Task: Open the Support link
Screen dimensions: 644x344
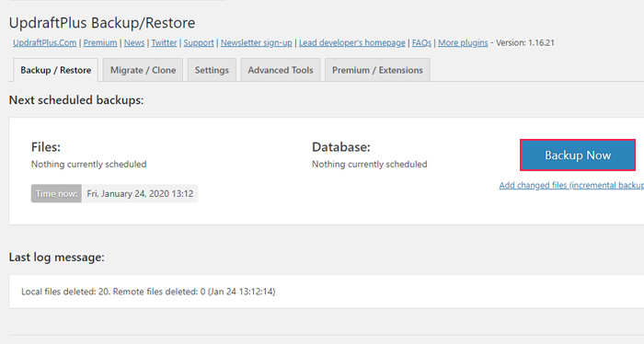Action: point(199,42)
